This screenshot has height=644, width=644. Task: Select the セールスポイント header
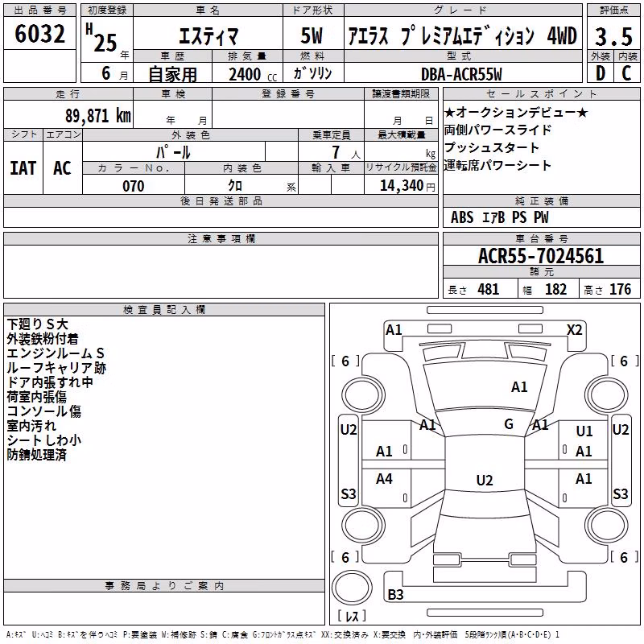[541, 93]
